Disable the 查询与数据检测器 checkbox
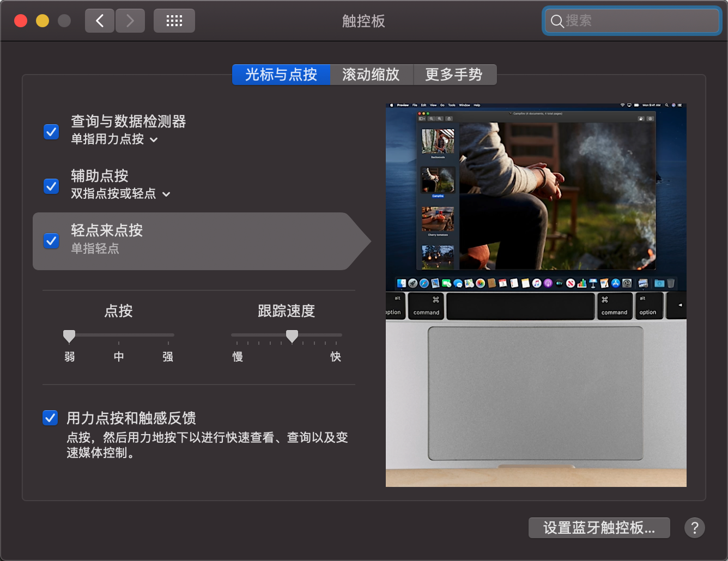728x561 pixels. tap(51, 131)
